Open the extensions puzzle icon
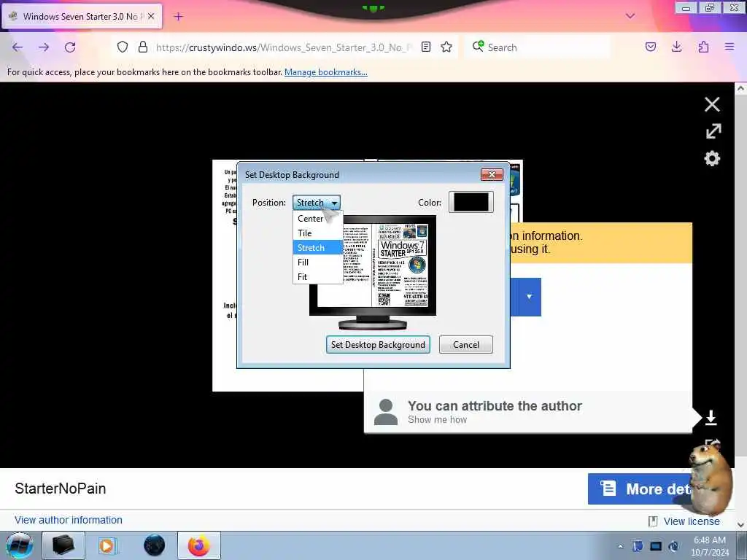Viewport: 747px width, 560px height. pos(703,47)
